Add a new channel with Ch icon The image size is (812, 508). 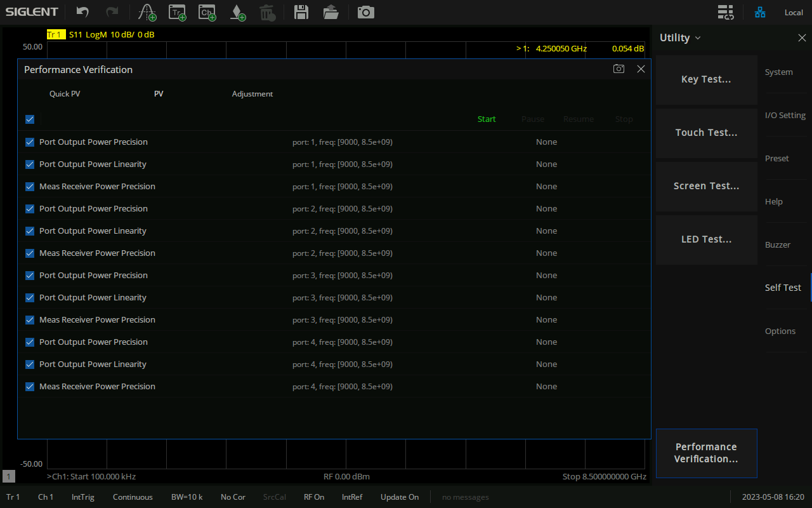207,12
